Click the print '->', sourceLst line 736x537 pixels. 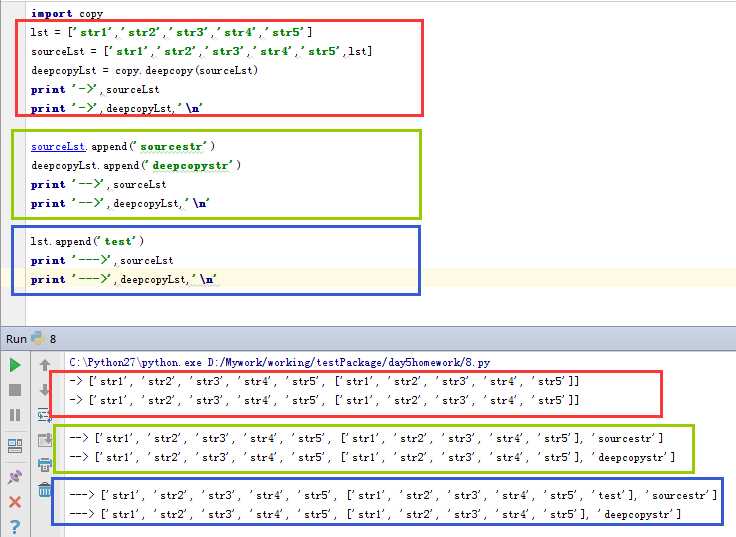[95, 89]
